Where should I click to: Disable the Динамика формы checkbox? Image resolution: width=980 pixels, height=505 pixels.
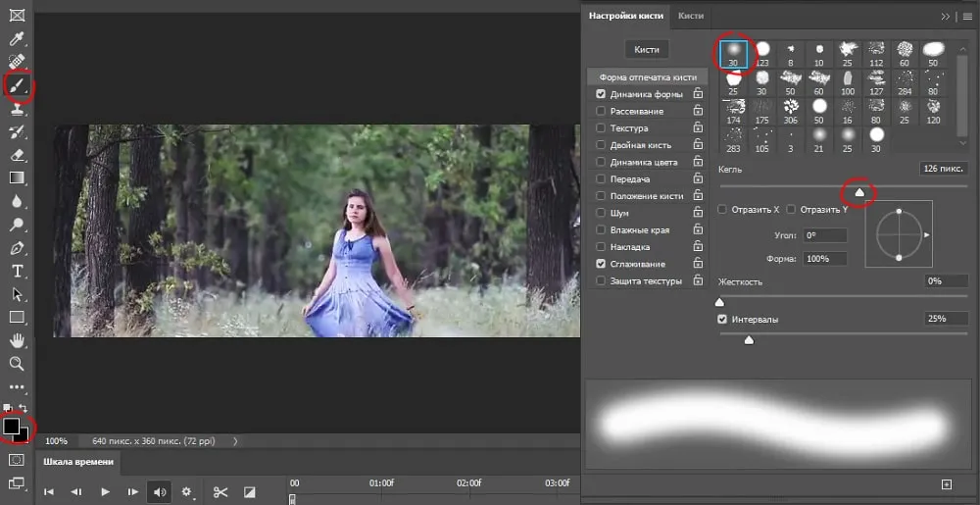click(601, 94)
